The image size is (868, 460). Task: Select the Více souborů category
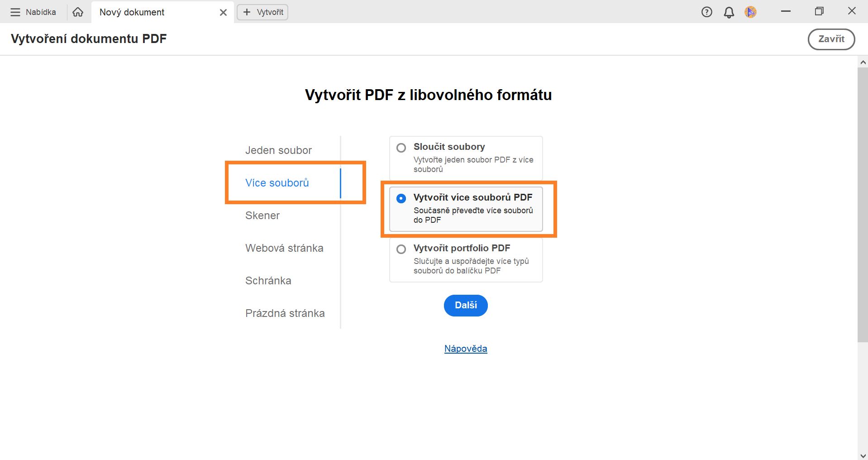pos(277,182)
